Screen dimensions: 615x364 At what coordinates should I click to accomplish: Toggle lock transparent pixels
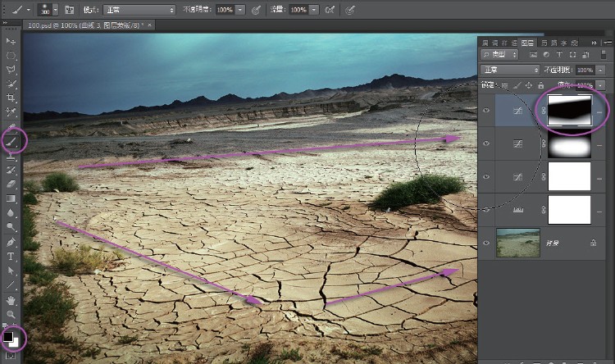pyautogui.click(x=505, y=85)
